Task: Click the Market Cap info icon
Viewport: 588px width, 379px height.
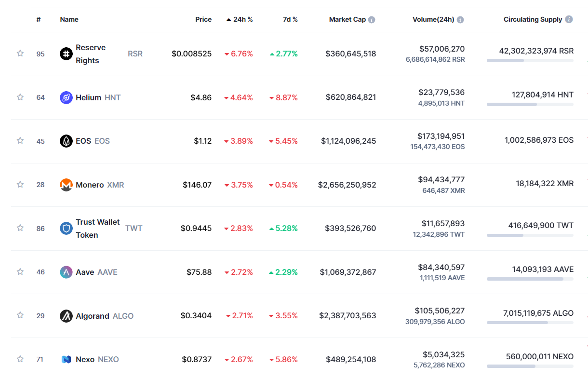Action: [372, 20]
